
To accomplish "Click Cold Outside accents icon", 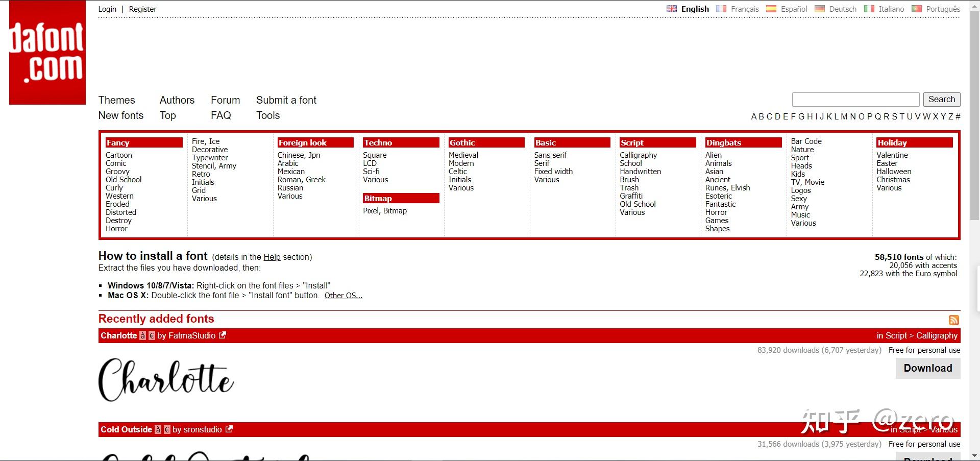I will (x=158, y=430).
